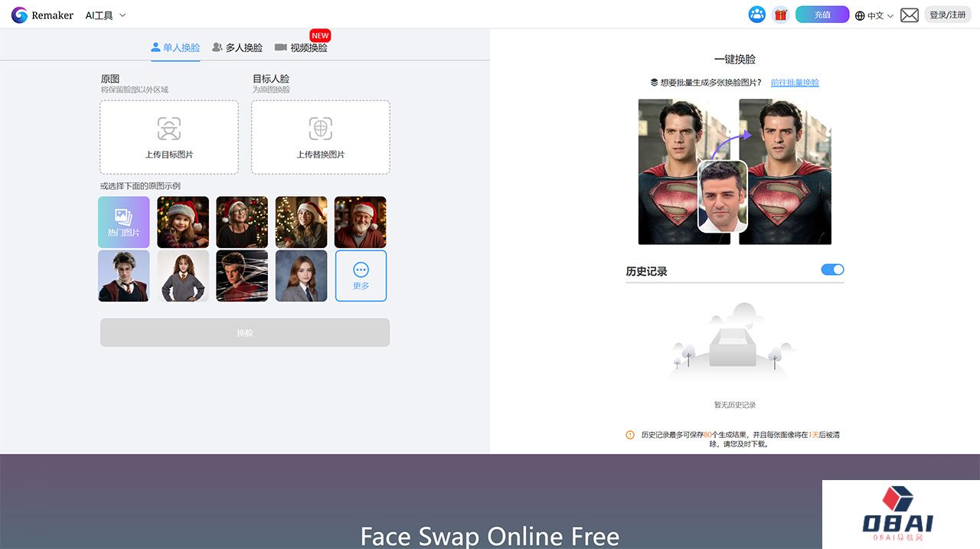This screenshot has height=549, width=980.
Task: Click the face scan icon in original upload
Action: pyautogui.click(x=169, y=128)
